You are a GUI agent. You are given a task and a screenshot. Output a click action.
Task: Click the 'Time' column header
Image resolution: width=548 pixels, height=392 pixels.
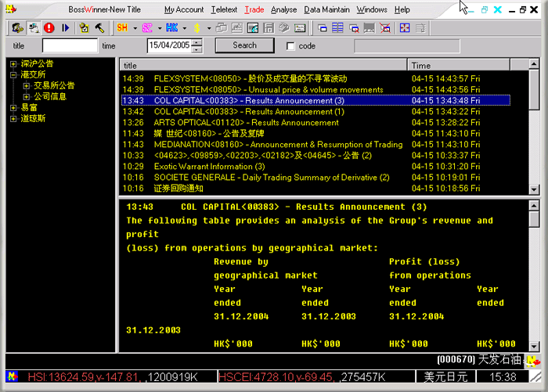[459, 66]
